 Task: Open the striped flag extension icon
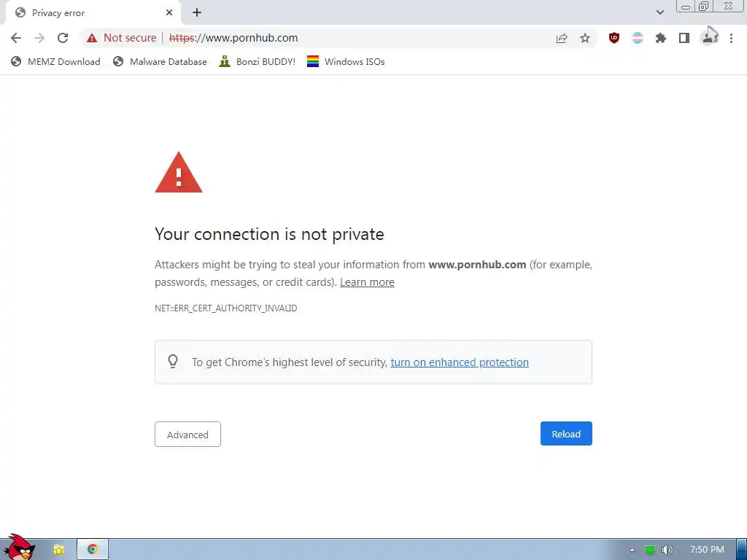[638, 38]
